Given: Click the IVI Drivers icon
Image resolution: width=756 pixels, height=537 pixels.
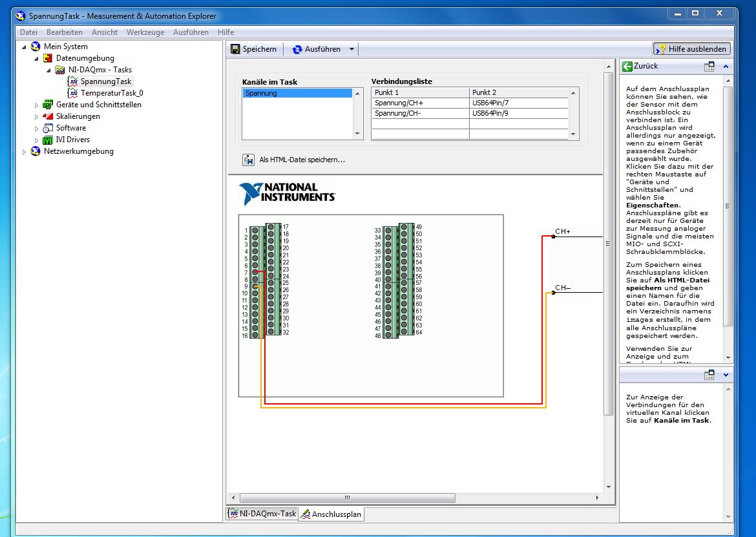Looking at the screenshot, I should [48, 140].
